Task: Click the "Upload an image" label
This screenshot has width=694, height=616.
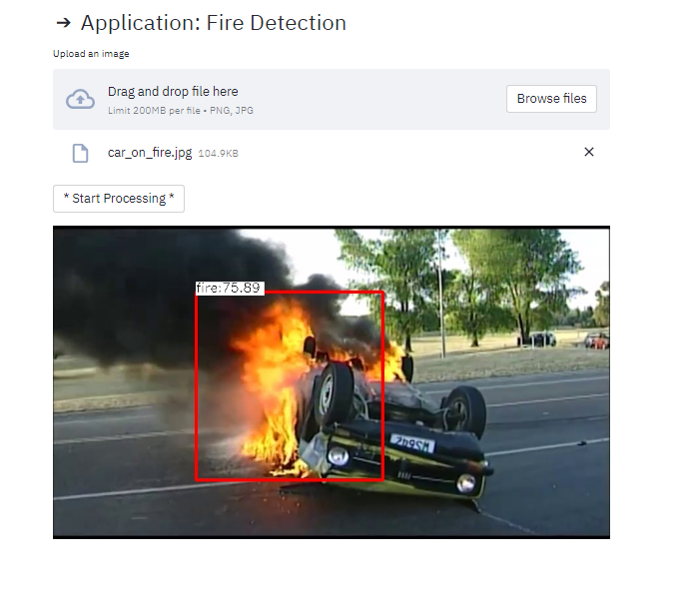Action: (x=91, y=54)
